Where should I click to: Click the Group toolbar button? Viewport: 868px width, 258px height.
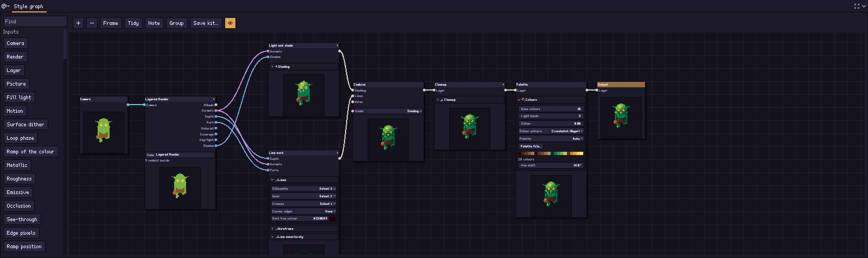point(176,23)
